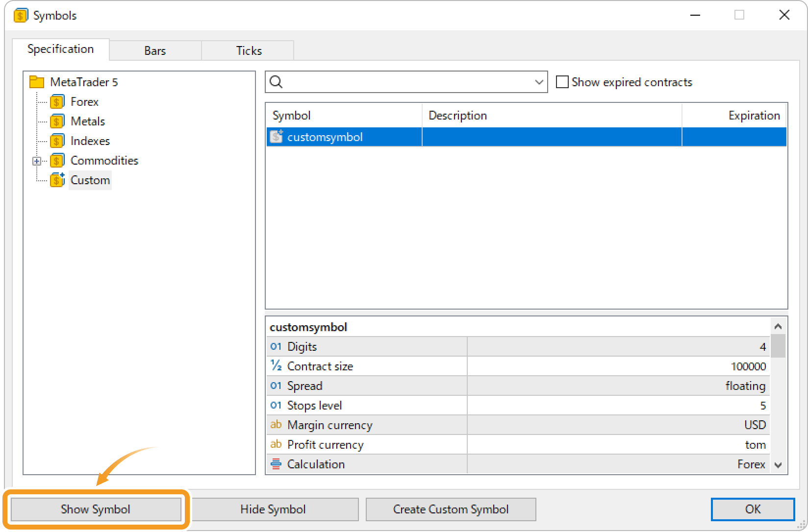The image size is (808, 532).
Task: Sort by the Expiration column header
Action: pos(734,116)
